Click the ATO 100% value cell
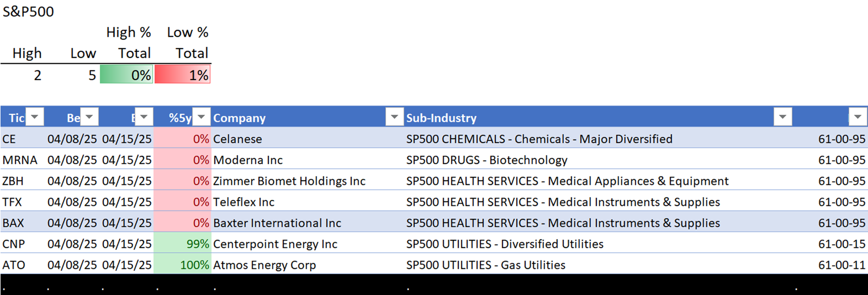This screenshot has width=868, height=295. (182, 265)
